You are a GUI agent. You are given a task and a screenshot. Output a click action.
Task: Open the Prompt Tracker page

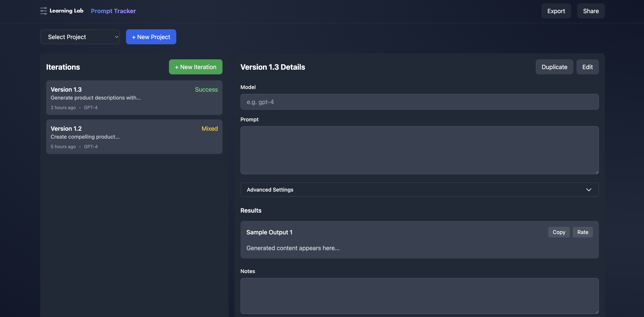click(113, 11)
